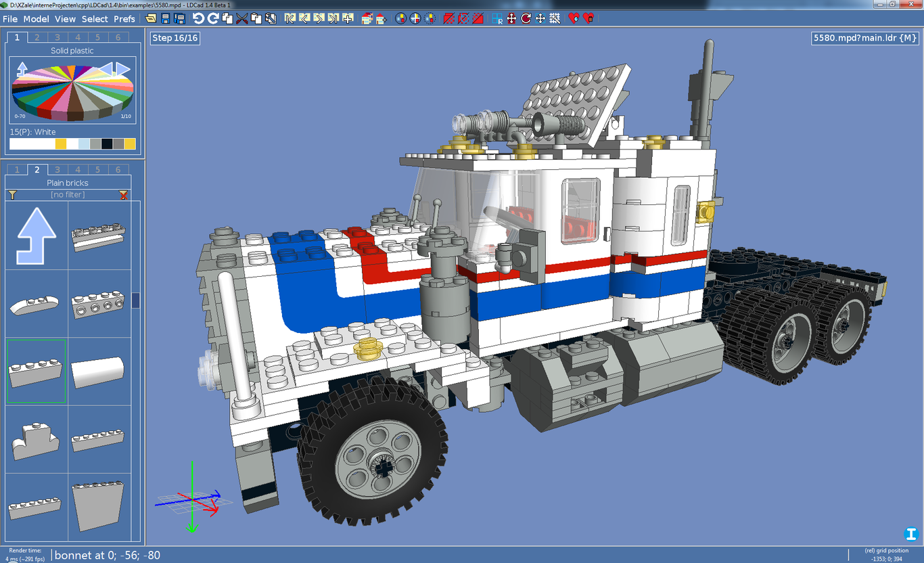This screenshot has height=563, width=924.
Task: Click the Redo toolbar icon
Action: click(x=213, y=19)
